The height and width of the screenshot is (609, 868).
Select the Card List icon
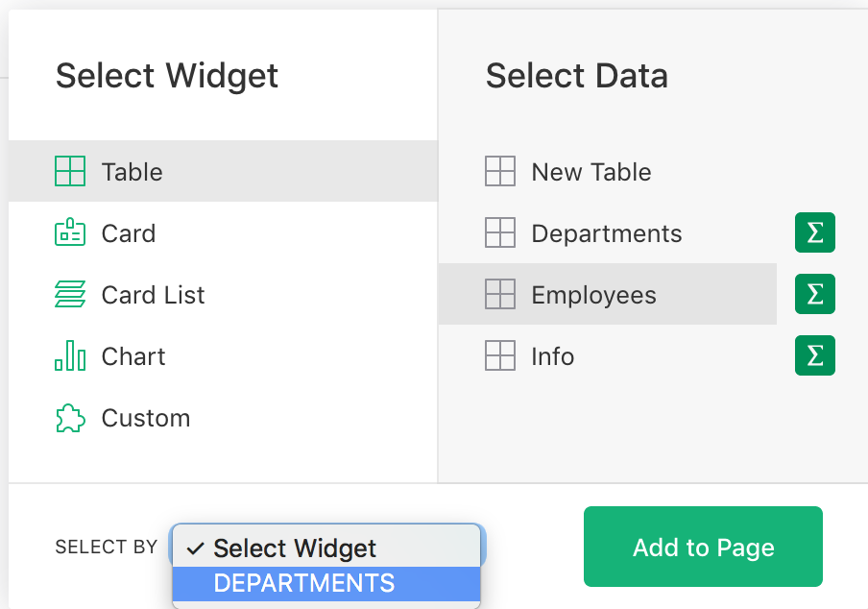tap(70, 294)
